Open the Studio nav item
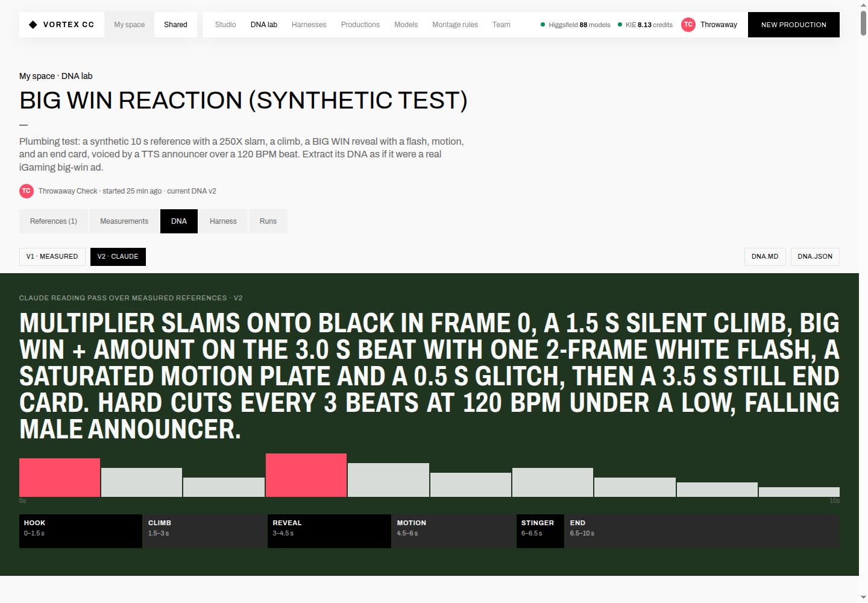Screen dimensions: 868x603 225,25
